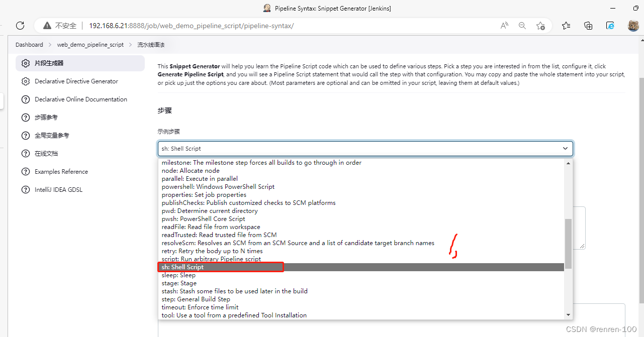Open Examples Reference in the sidebar
644x337 pixels.
click(61, 172)
